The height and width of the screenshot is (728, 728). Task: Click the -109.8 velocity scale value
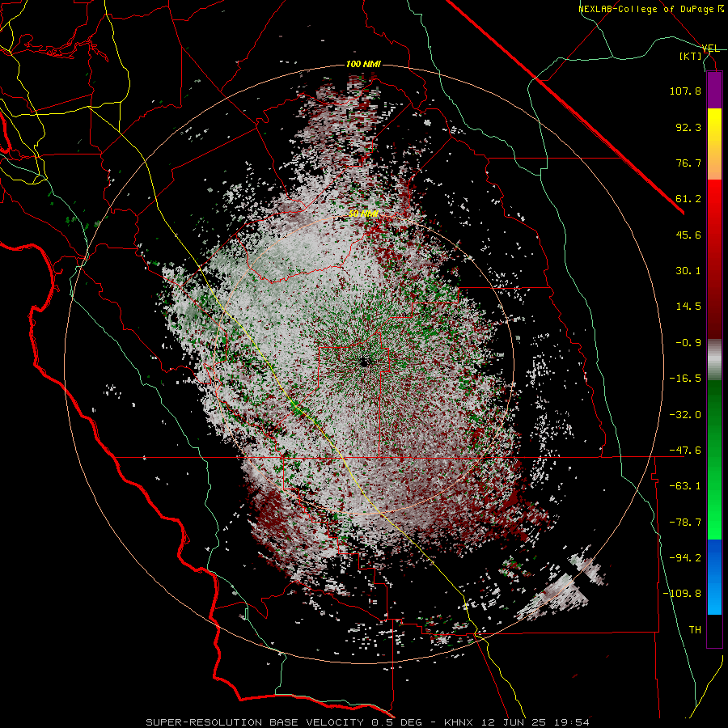[682, 594]
